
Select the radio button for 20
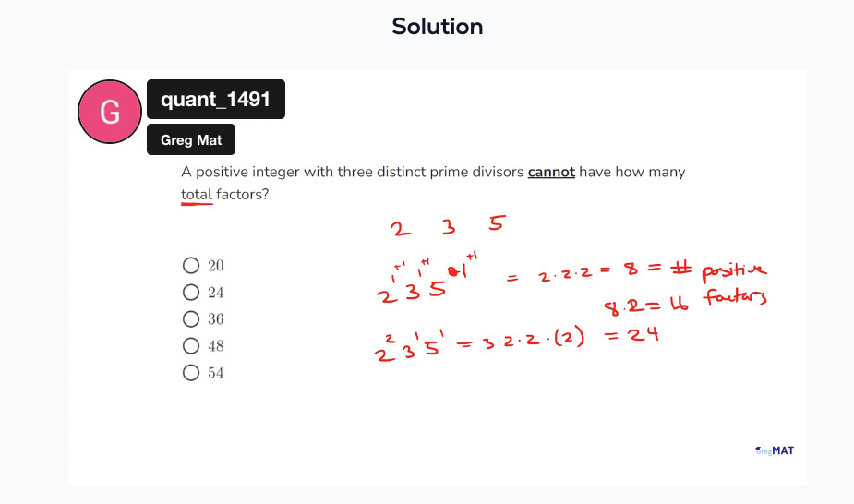pyautogui.click(x=190, y=266)
